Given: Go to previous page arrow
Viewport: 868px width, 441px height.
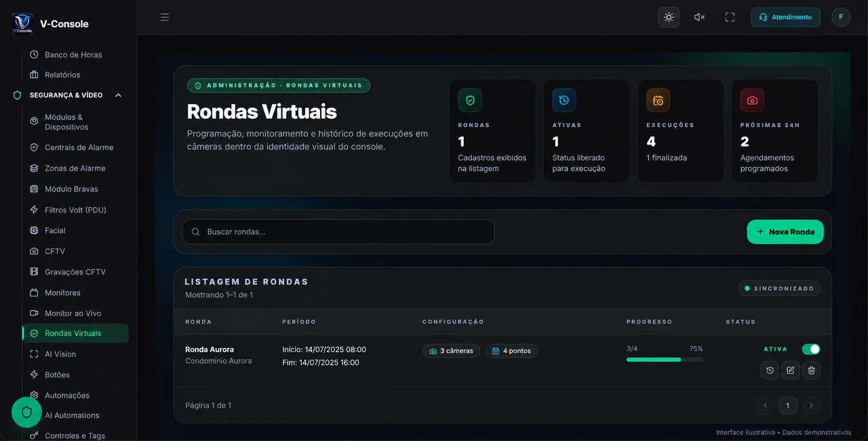Looking at the screenshot, I should tap(765, 406).
